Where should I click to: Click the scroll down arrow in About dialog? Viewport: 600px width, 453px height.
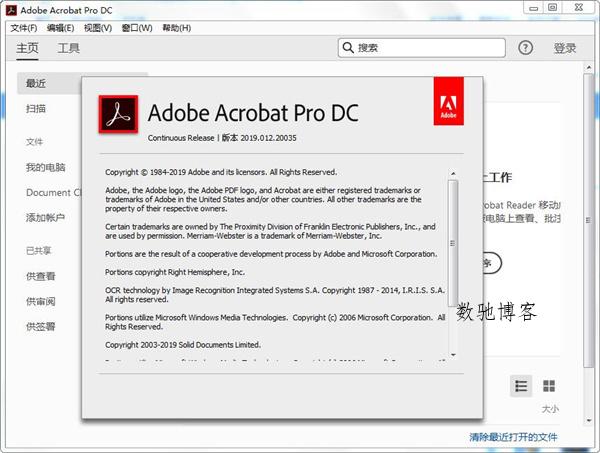tap(453, 355)
